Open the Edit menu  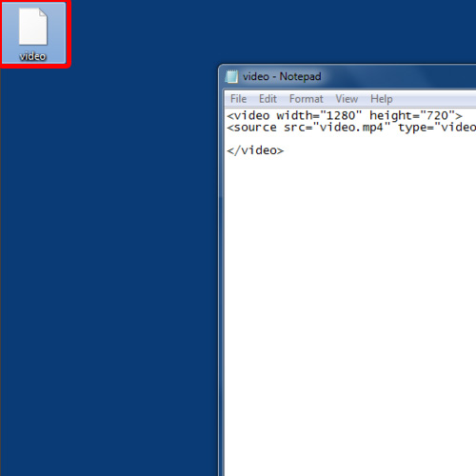[x=268, y=99]
